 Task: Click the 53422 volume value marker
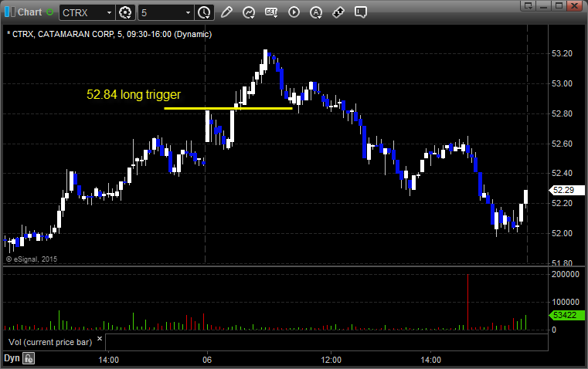click(x=566, y=315)
